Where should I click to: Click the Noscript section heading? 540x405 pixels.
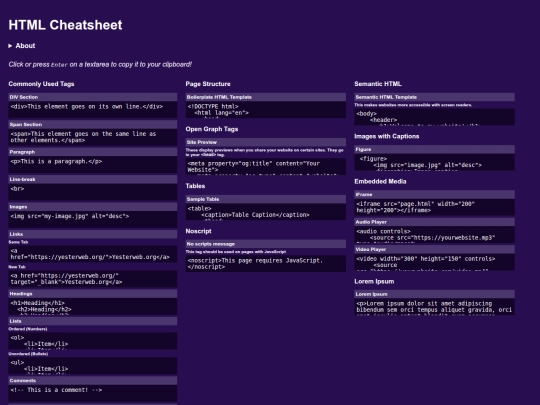[x=198, y=231]
